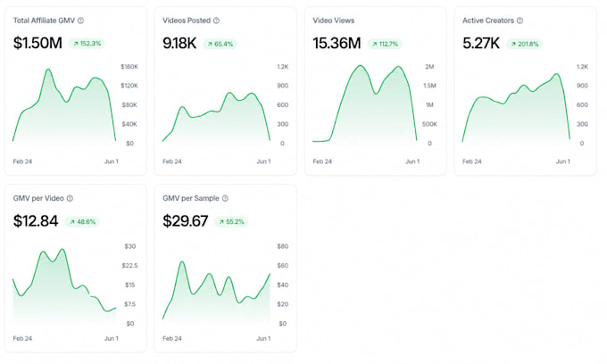
Task: Click the 152.3% growth badge
Action: point(87,44)
